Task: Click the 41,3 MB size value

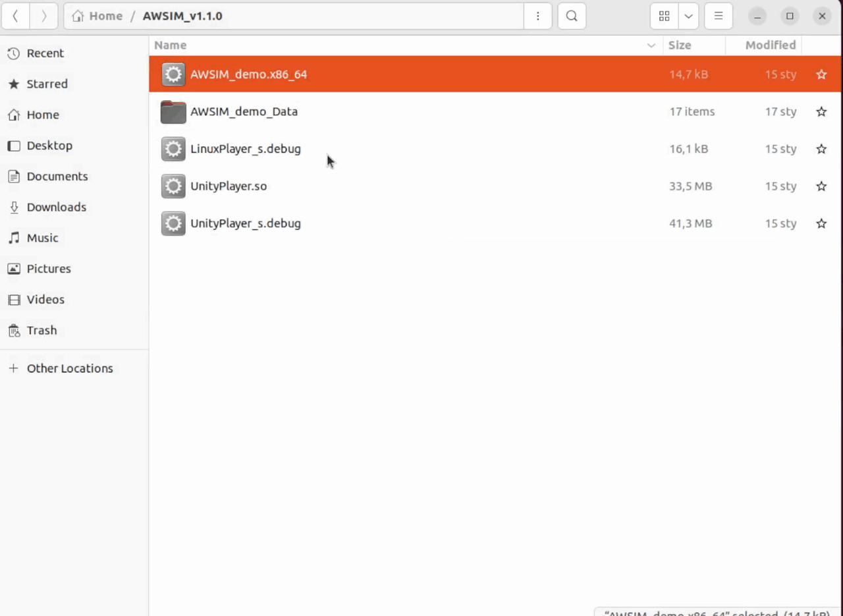Action: click(690, 223)
